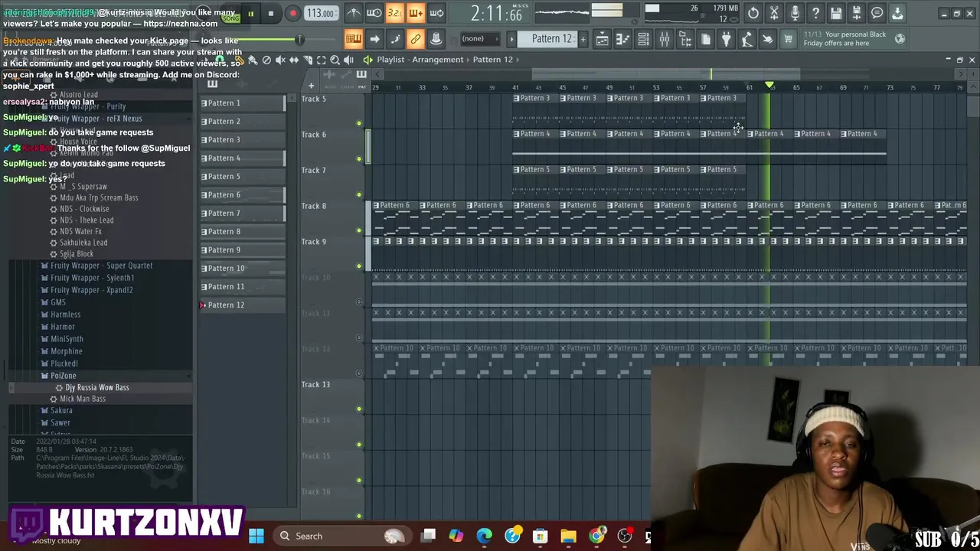Screen dimensions: 980x551
Task: Click the link-to-controller chain icon
Action: pyautogui.click(x=416, y=39)
